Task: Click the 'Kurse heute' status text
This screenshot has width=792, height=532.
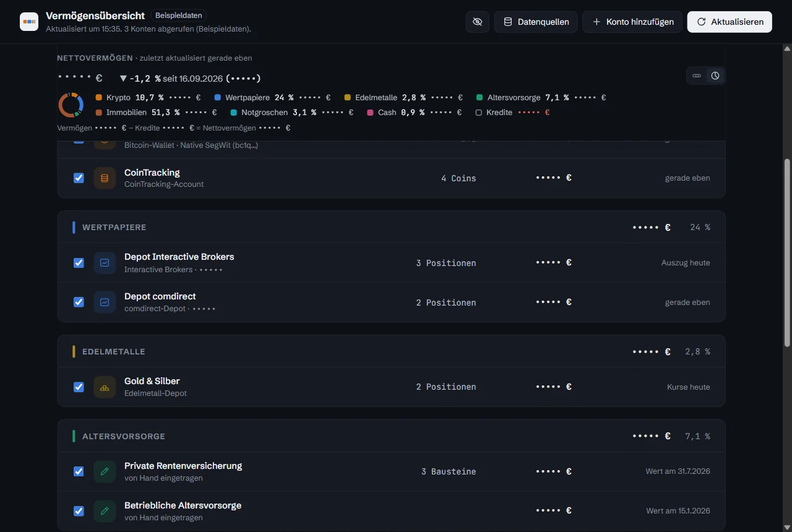Action: [689, 387]
